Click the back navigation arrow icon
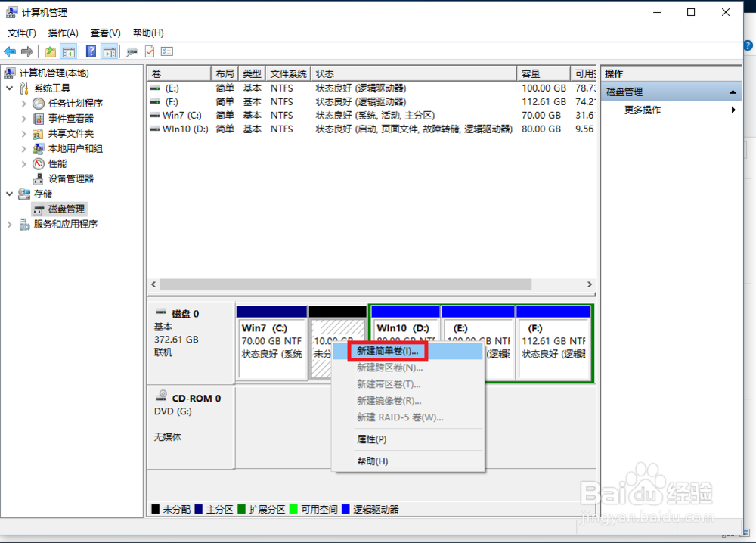The width and height of the screenshot is (756, 543). pyautogui.click(x=10, y=51)
